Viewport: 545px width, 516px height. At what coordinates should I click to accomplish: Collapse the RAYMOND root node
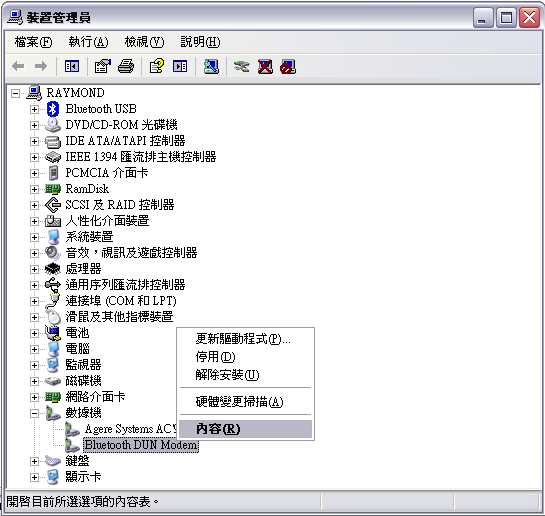(15, 93)
